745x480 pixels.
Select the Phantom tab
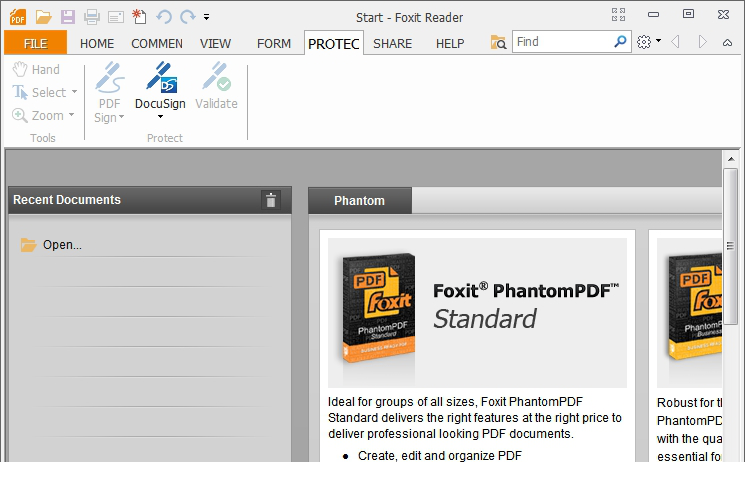(360, 201)
